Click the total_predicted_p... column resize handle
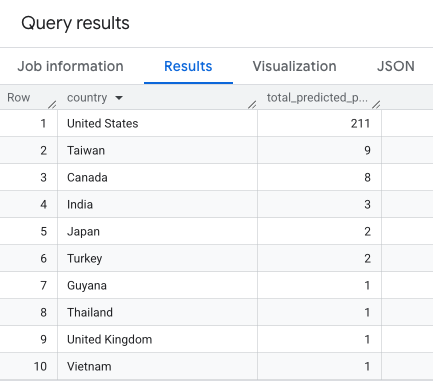 click(x=376, y=105)
